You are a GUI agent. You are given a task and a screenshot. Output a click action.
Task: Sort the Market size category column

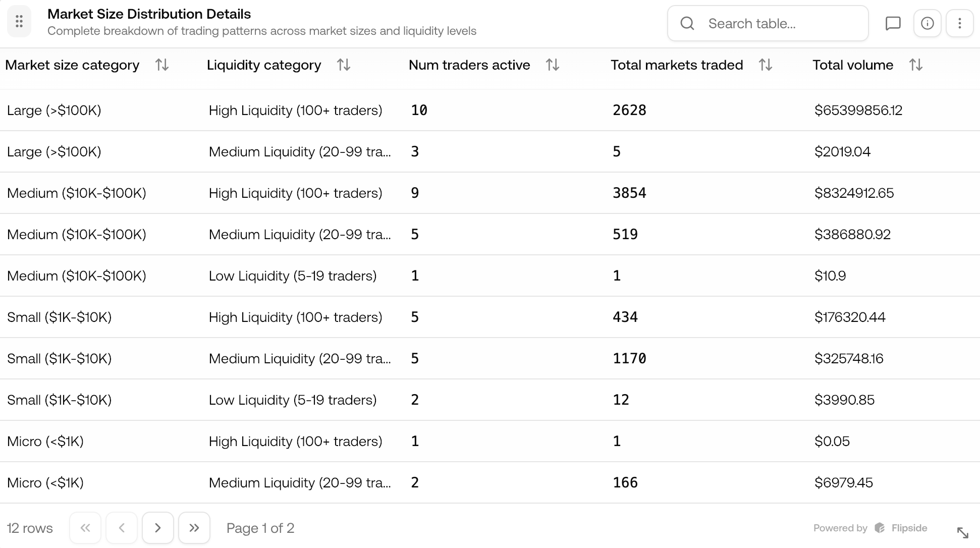point(162,65)
